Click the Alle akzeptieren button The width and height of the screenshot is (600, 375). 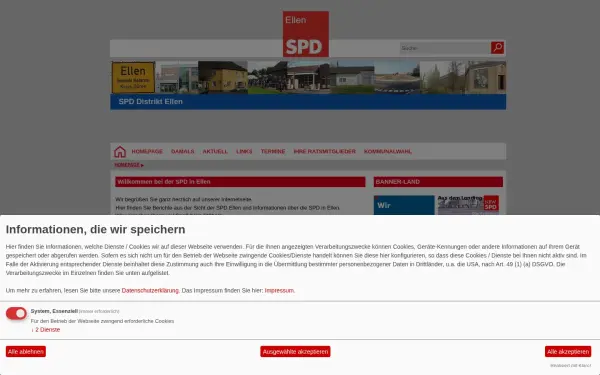[568, 352]
